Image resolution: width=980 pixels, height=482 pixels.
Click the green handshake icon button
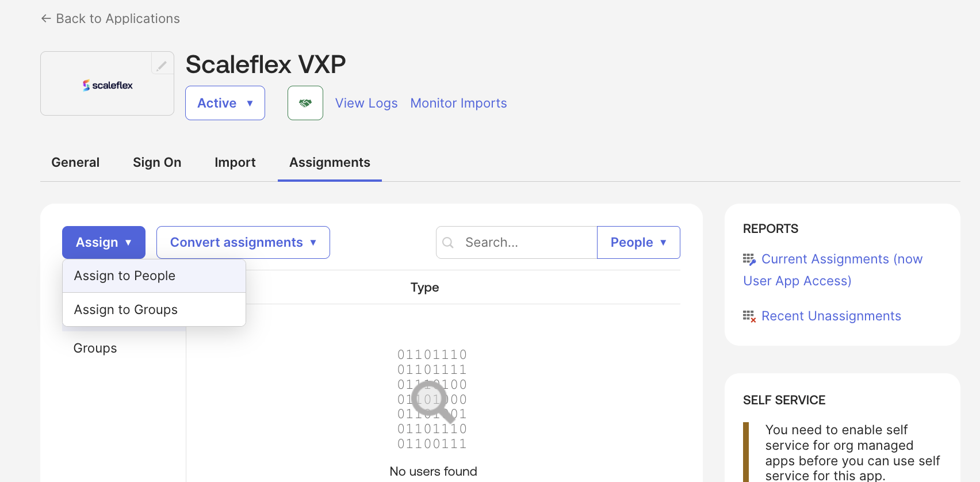click(x=305, y=103)
